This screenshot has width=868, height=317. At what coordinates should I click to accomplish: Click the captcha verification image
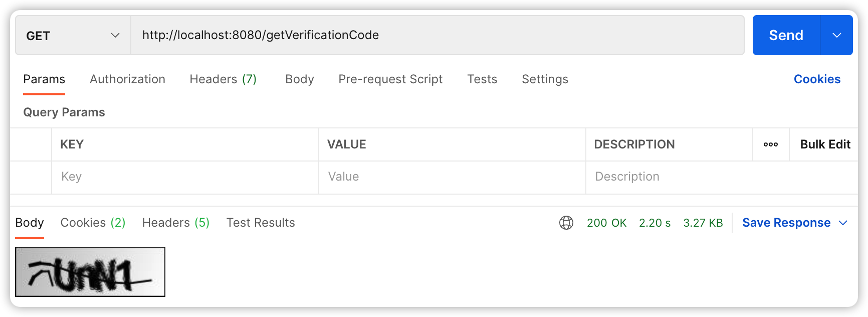(x=90, y=272)
